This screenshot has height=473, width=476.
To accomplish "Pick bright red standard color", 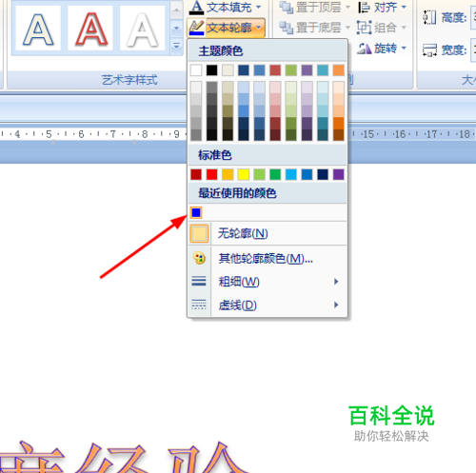I will pos(212,174).
